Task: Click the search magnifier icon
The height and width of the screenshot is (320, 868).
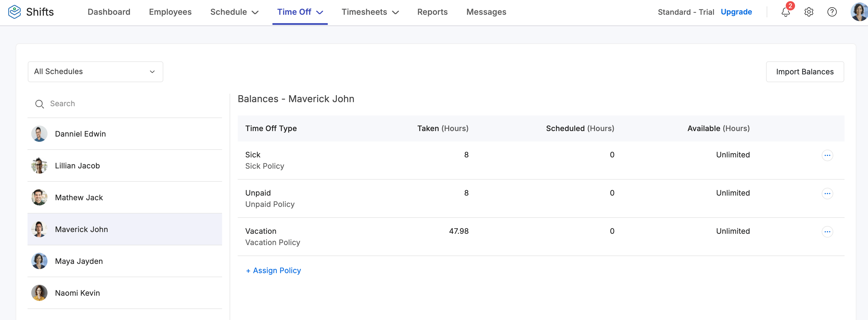Action: point(39,104)
